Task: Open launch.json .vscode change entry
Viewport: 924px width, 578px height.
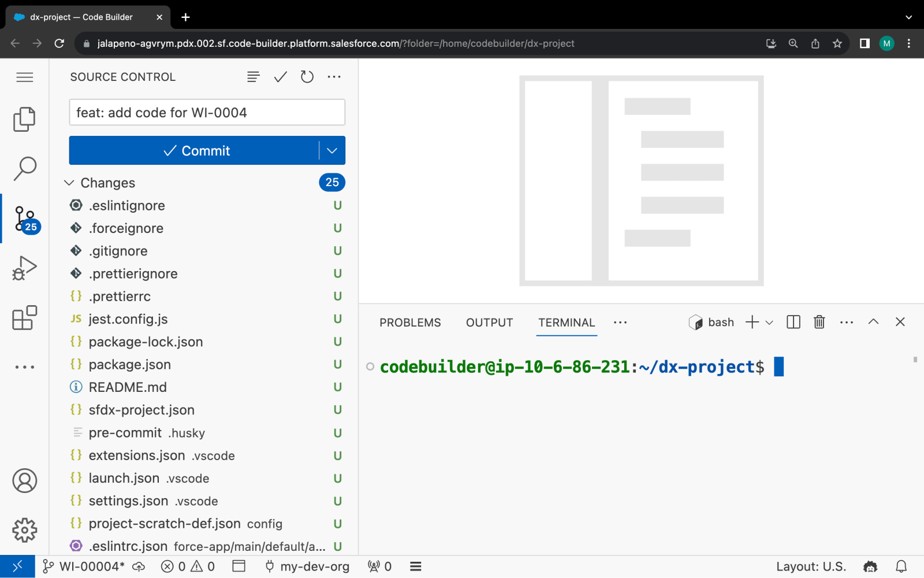Action: point(204,478)
